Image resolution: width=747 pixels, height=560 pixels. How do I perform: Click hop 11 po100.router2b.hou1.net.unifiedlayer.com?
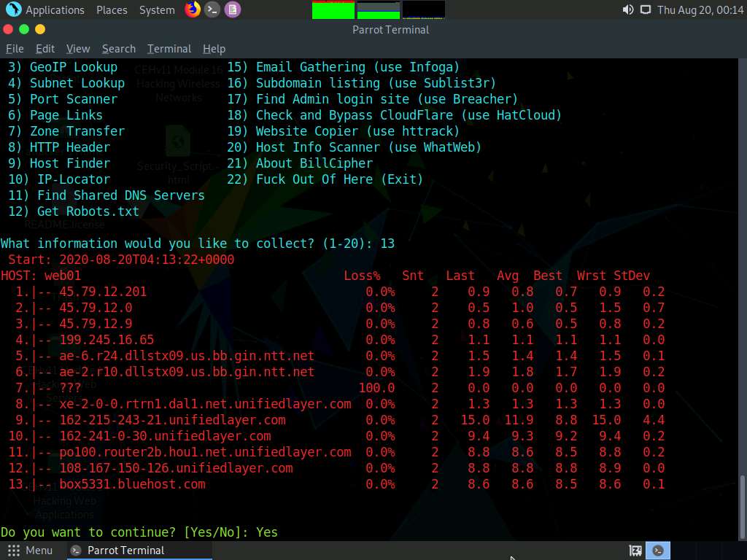pyautogui.click(x=205, y=452)
